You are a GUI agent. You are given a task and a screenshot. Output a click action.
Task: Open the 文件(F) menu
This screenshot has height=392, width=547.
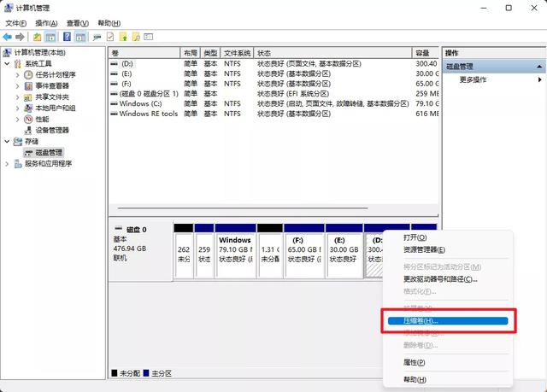pos(16,23)
